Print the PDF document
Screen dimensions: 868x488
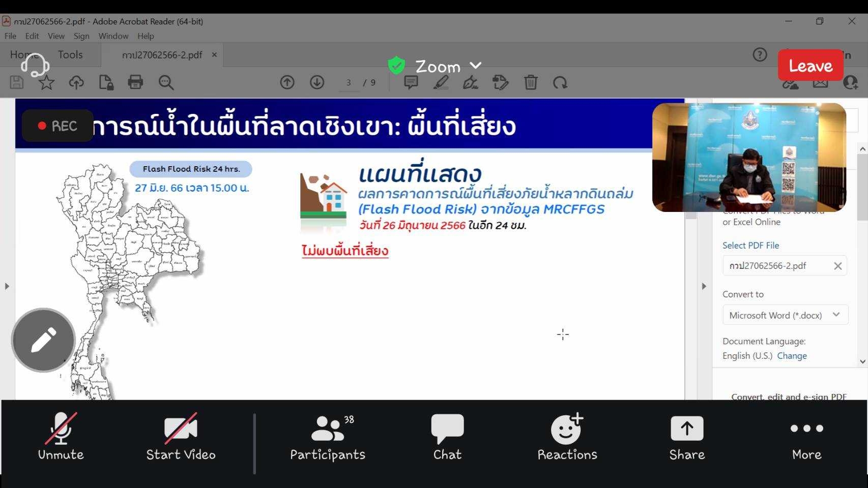tap(135, 82)
